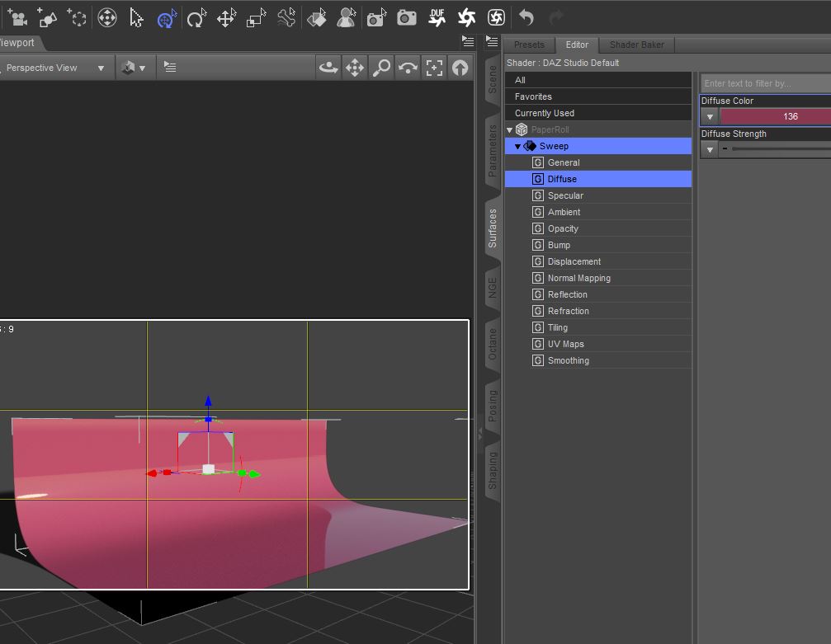Image resolution: width=831 pixels, height=644 pixels.
Task: Select the Universal tool in toolbar
Action: coord(167,17)
